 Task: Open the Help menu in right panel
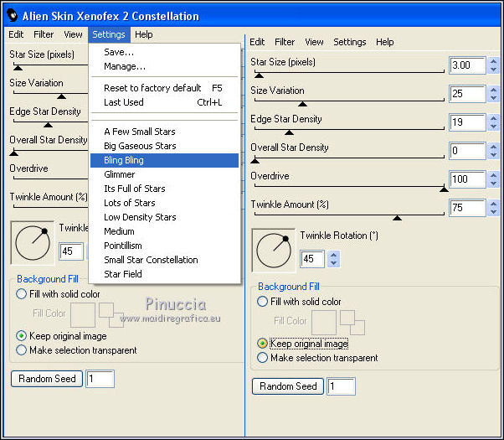pos(385,42)
